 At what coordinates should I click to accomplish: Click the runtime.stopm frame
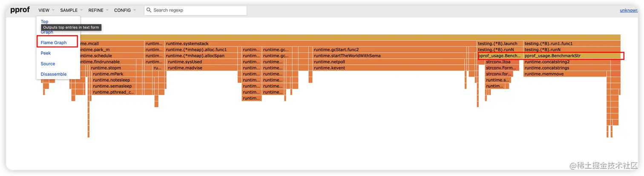click(113, 68)
